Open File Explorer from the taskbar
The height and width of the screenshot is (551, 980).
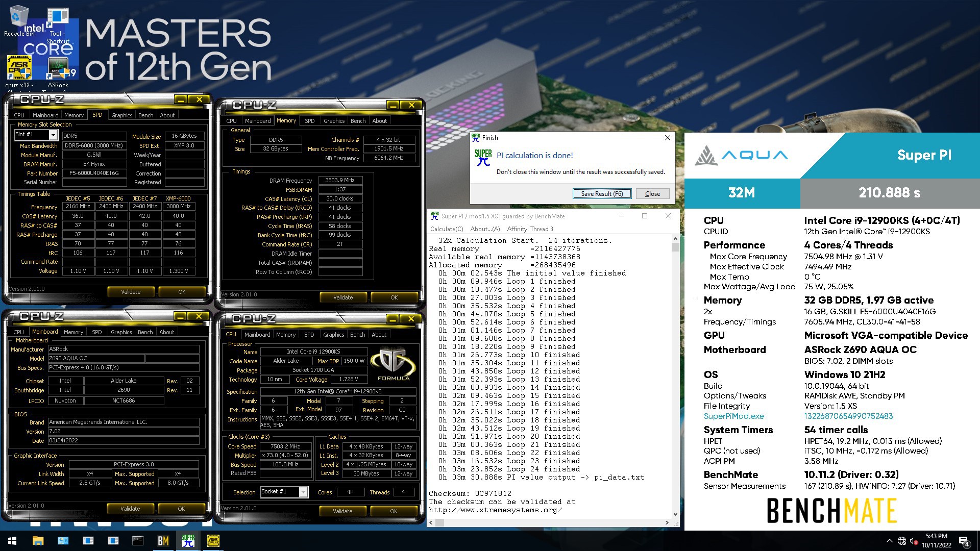point(38,541)
